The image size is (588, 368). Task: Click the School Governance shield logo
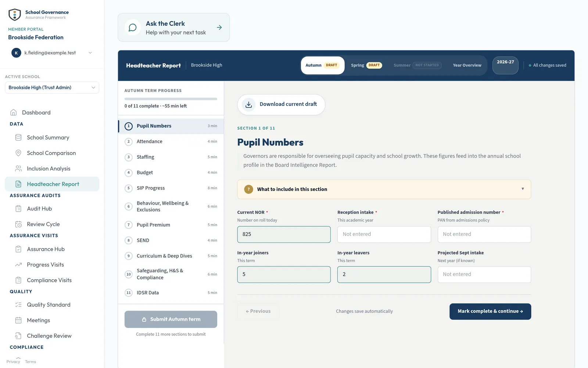pyautogui.click(x=15, y=15)
